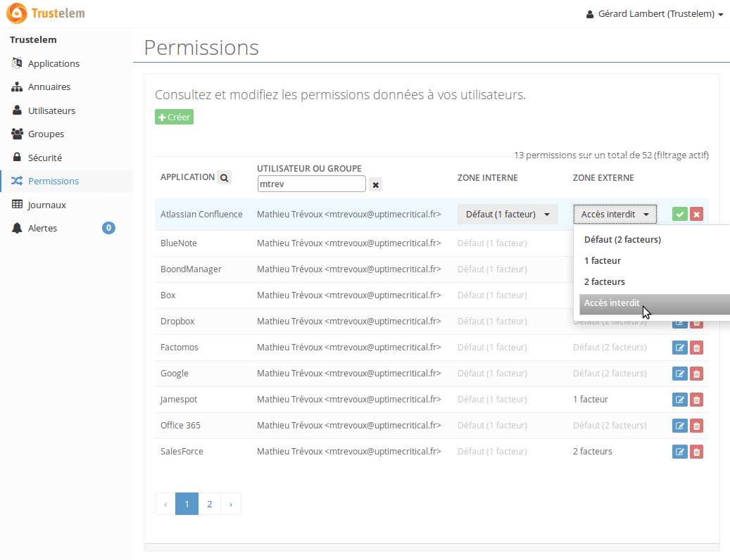The height and width of the screenshot is (560, 730).
Task: Edit the Jamespot permission row
Action: pos(680,400)
